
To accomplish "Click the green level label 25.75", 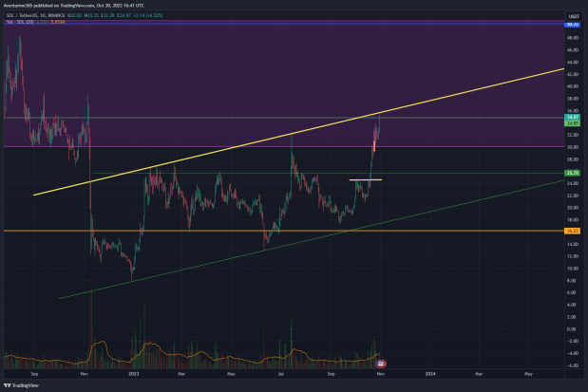I will pyautogui.click(x=572, y=173).
